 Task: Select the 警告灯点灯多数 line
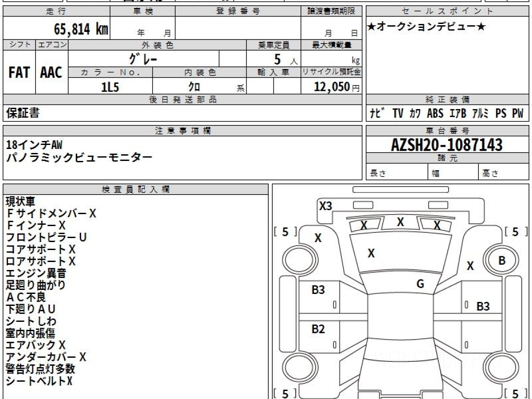pos(41,369)
